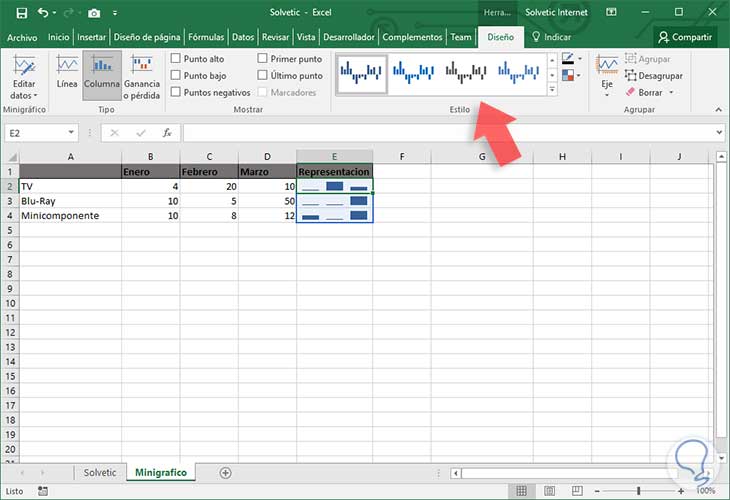730x500 pixels.
Task: Expand style gallery More arrow
Action: (552, 88)
